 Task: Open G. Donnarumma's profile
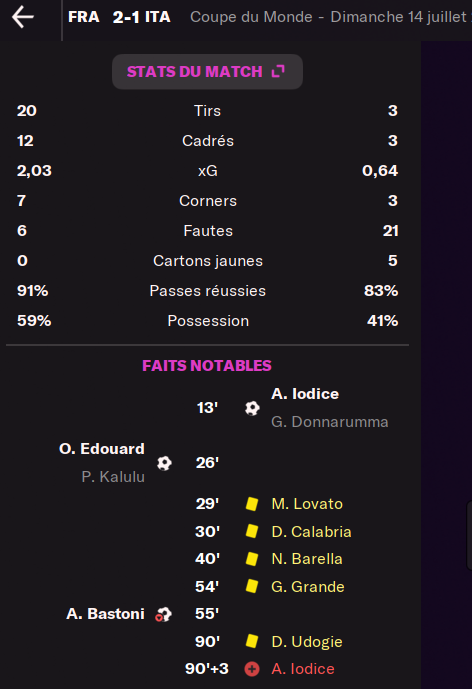point(330,422)
